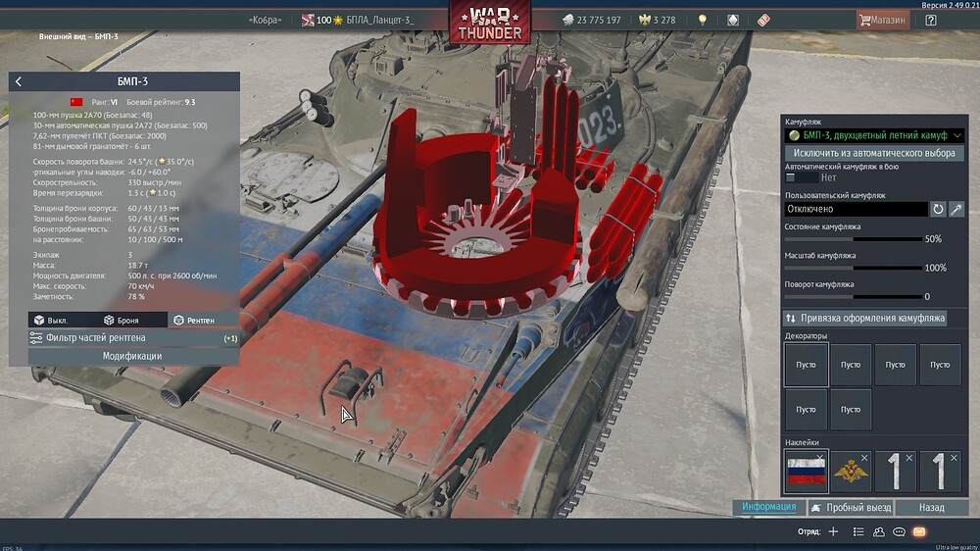Open orange mail envelope icon

tap(919, 531)
